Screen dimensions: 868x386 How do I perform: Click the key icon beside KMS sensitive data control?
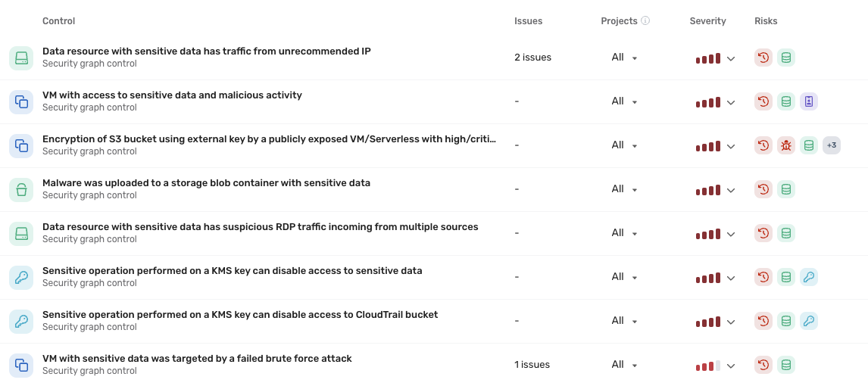tap(21, 278)
